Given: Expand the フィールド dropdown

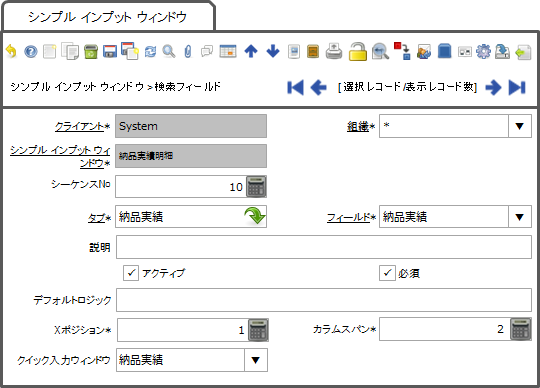Looking at the screenshot, I should (x=520, y=217).
